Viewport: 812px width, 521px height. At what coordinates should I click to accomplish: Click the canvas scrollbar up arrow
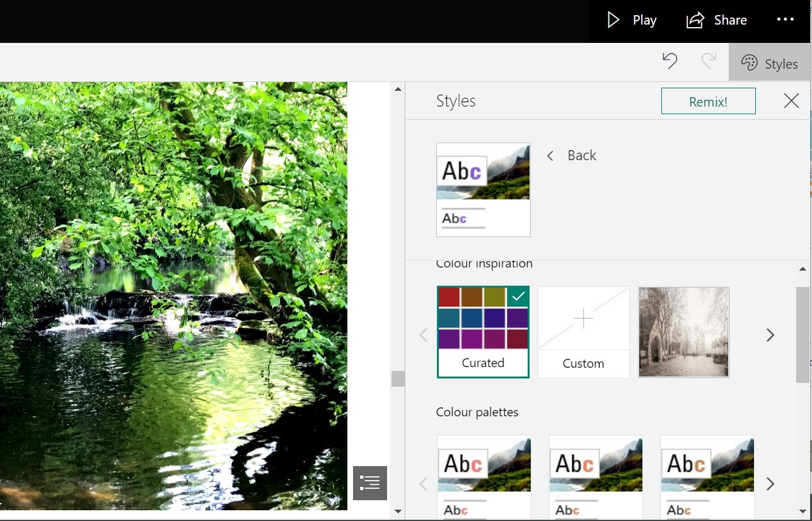pyautogui.click(x=398, y=89)
